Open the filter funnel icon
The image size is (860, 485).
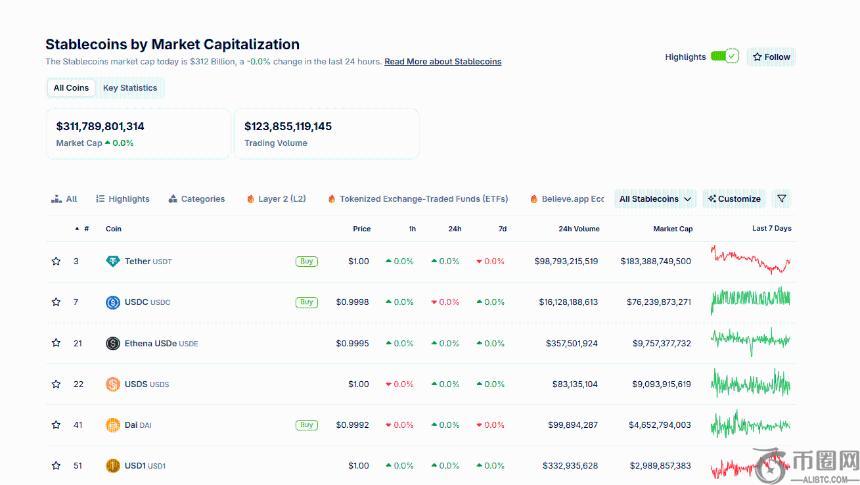(x=782, y=199)
